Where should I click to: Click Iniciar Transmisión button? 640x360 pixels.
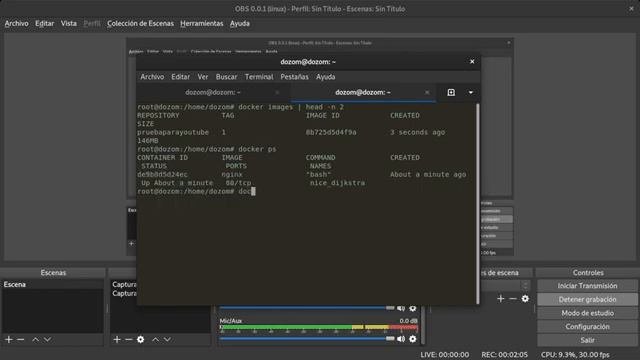587,286
